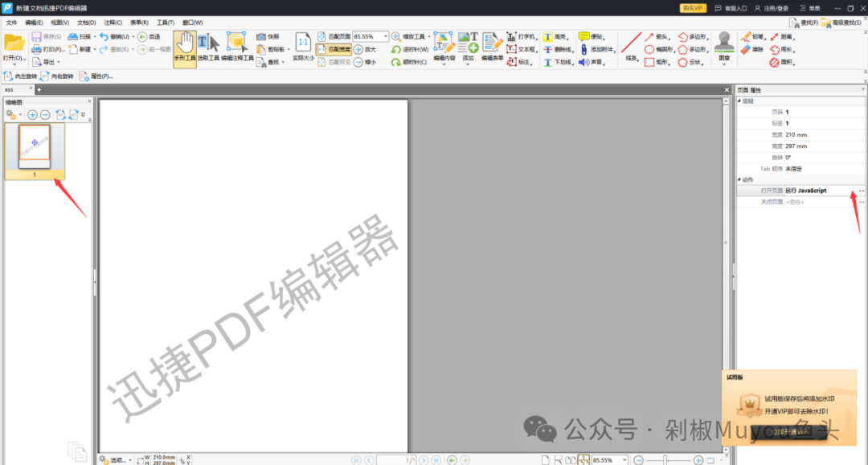This screenshot has height=465, width=868.
Task: Expand the 剪贴板 clipboard dropdown
Action: [x=289, y=49]
